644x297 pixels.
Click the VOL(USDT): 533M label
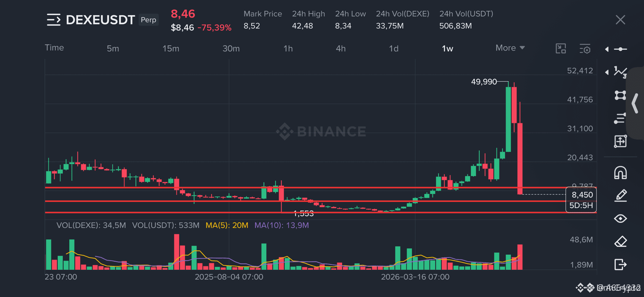[166, 225]
